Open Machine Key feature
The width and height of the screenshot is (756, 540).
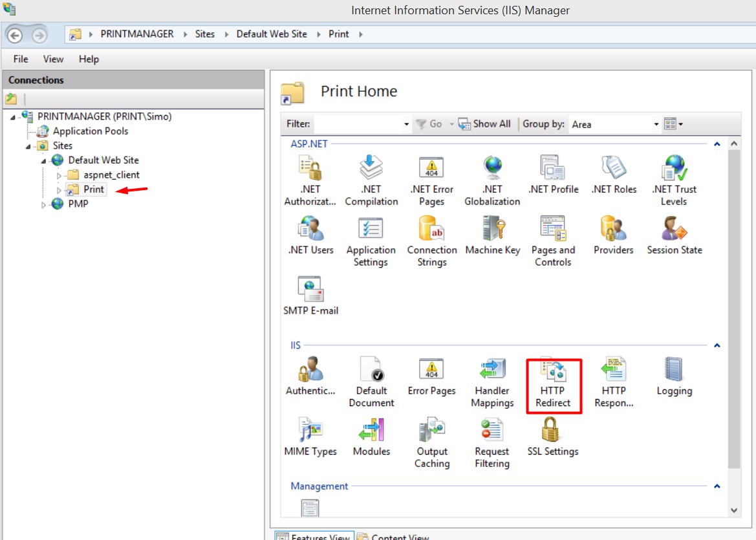pyautogui.click(x=492, y=235)
